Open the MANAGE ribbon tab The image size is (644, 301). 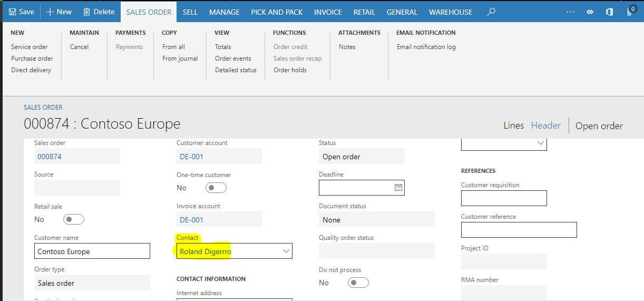coord(224,12)
